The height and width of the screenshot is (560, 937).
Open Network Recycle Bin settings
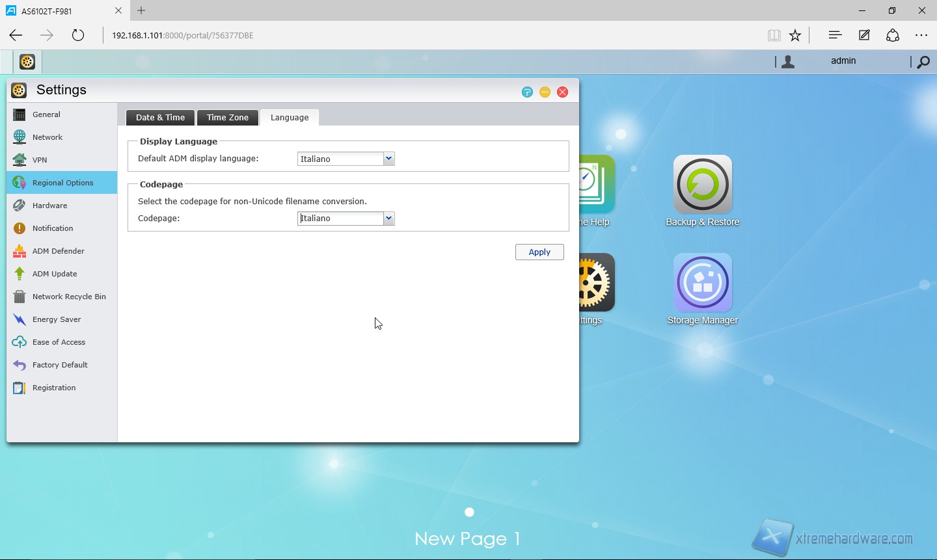(68, 297)
